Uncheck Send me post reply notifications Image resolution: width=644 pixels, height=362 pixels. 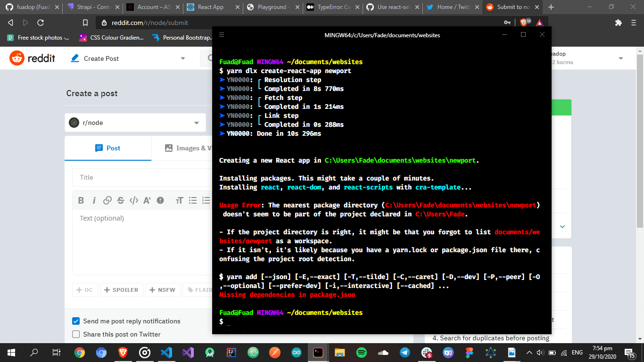[76, 321]
